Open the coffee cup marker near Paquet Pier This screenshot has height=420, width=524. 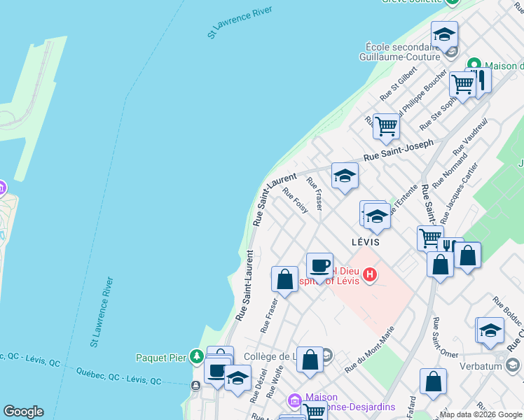click(216, 373)
